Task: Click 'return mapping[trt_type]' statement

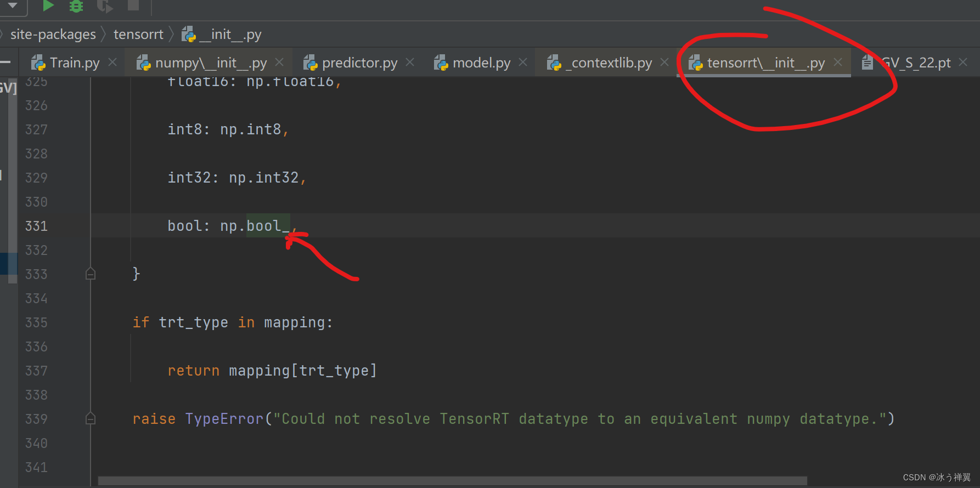Action: pyautogui.click(x=272, y=371)
